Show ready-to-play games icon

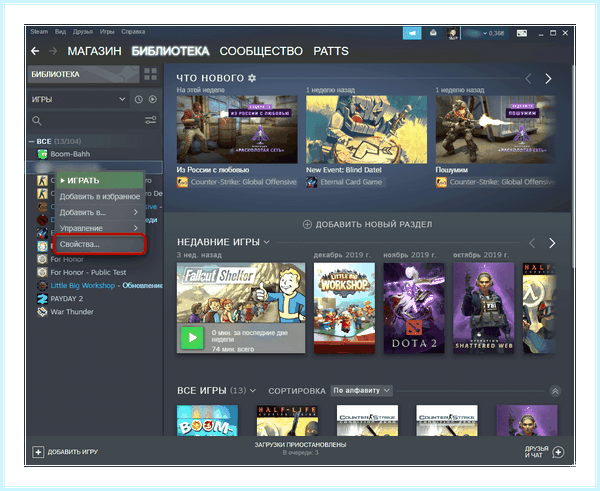pyautogui.click(x=153, y=100)
